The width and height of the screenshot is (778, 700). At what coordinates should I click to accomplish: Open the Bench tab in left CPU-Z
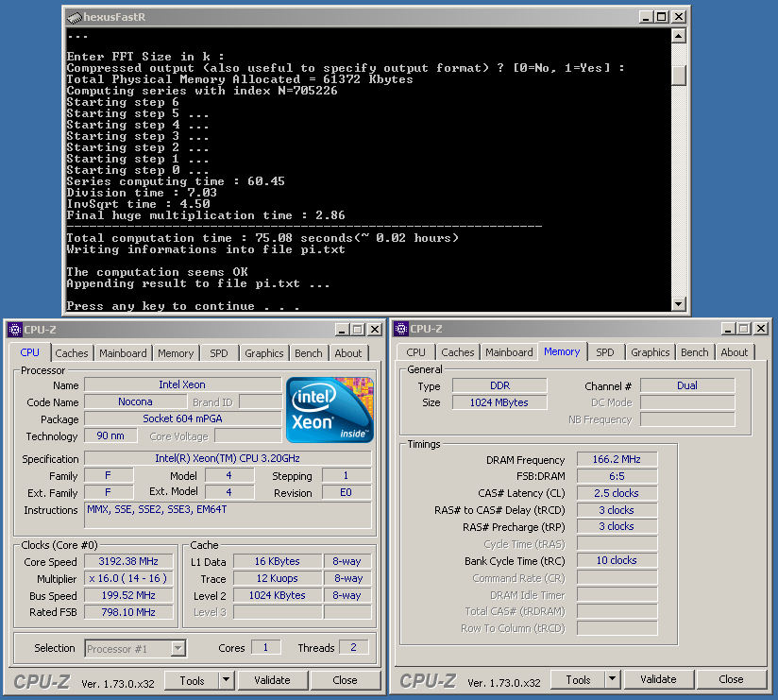pyautogui.click(x=309, y=353)
